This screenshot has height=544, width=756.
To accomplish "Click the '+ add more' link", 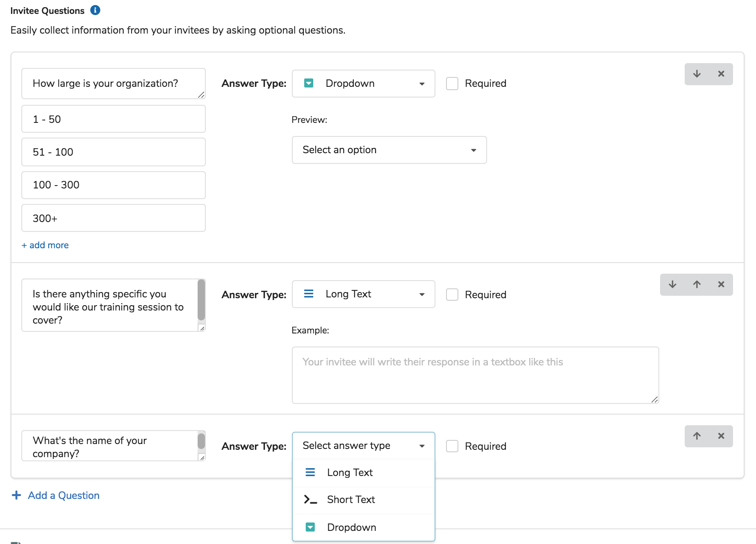I will [45, 245].
